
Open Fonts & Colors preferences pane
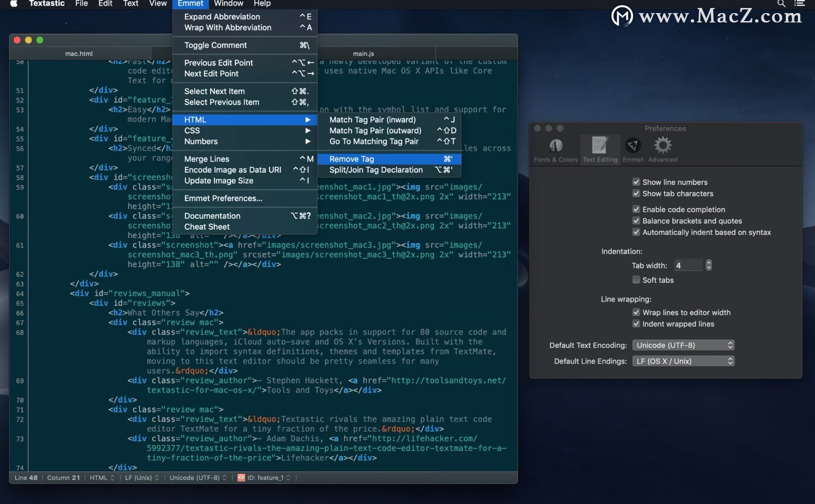556,150
